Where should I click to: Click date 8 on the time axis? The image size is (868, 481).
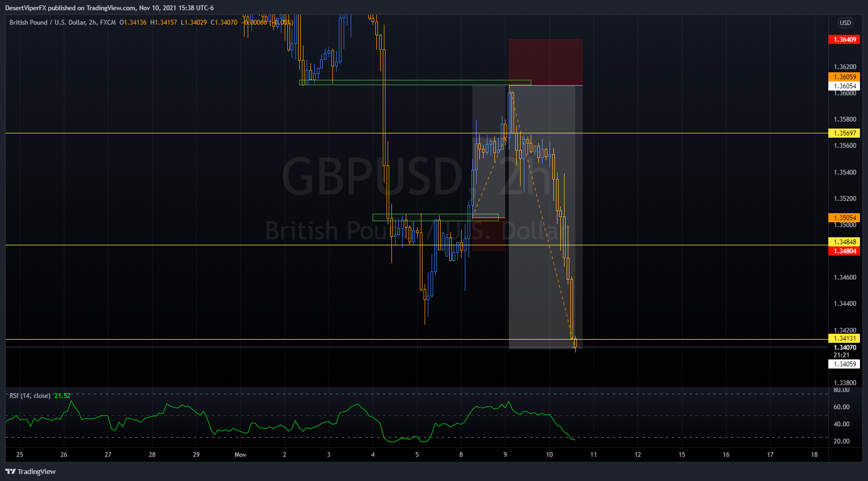[x=461, y=455]
